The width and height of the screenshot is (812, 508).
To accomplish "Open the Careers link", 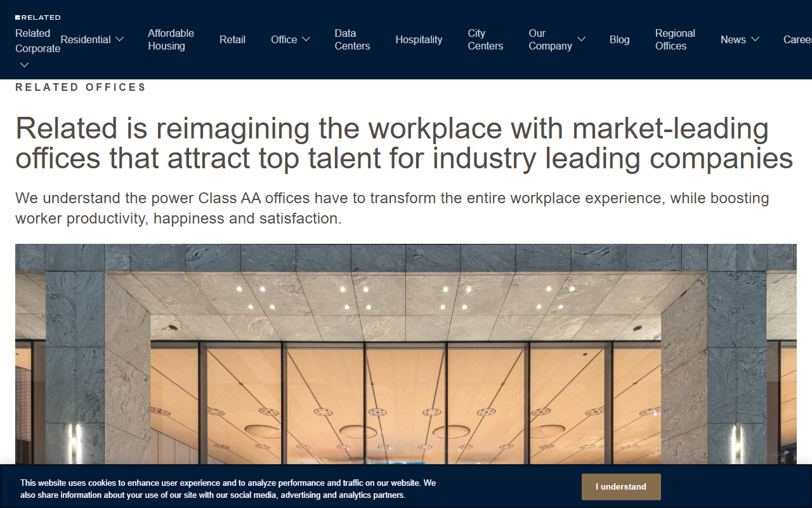I will 797,39.
